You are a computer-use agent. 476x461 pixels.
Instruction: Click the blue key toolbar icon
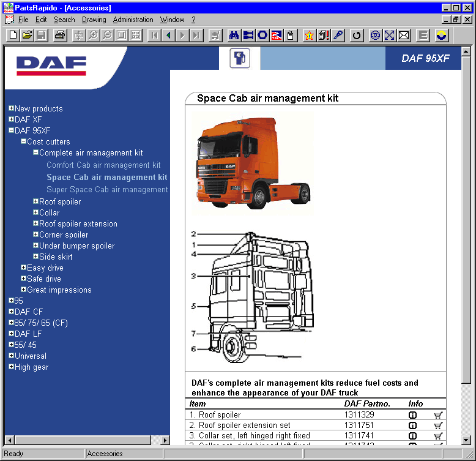[x=338, y=36]
